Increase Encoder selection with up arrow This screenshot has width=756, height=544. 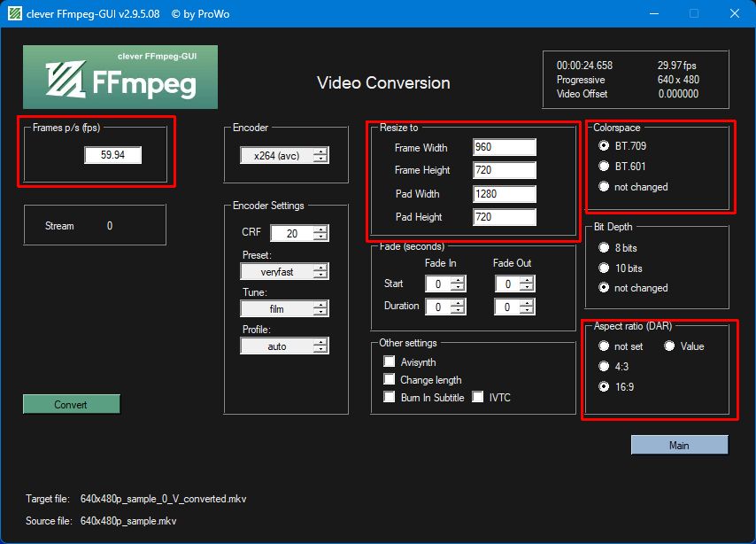point(321,152)
